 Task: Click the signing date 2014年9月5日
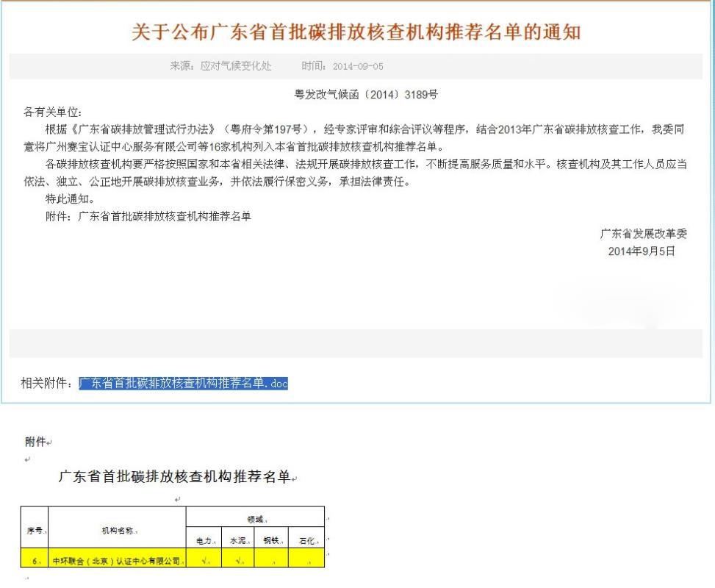642,251
